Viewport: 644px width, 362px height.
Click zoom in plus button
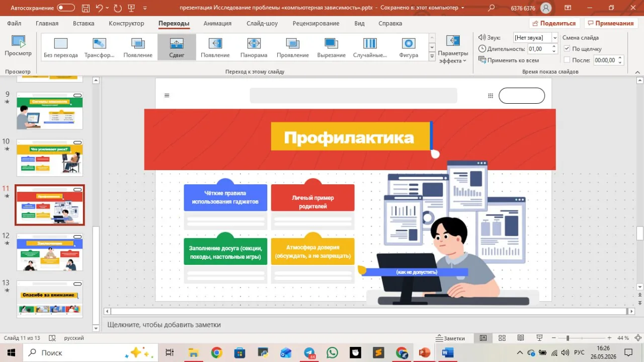pyautogui.click(x=609, y=338)
